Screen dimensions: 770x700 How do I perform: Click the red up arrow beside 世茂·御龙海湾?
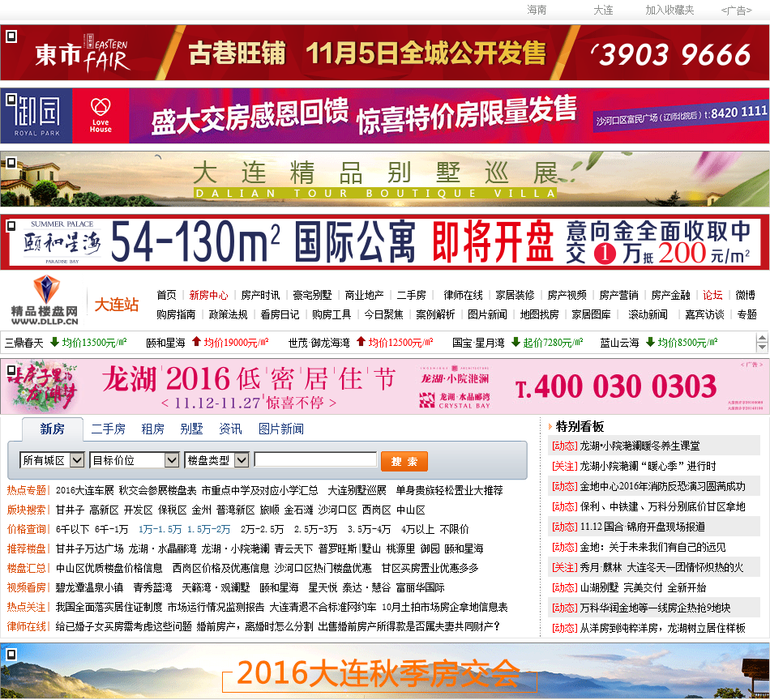[x=361, y=342]
